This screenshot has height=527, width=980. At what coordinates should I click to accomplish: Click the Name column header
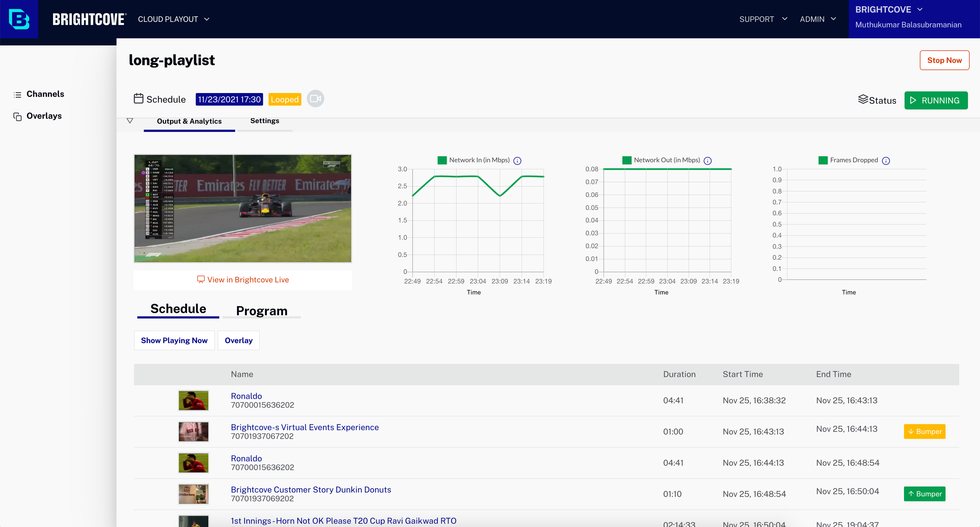[x=242, y=374]
